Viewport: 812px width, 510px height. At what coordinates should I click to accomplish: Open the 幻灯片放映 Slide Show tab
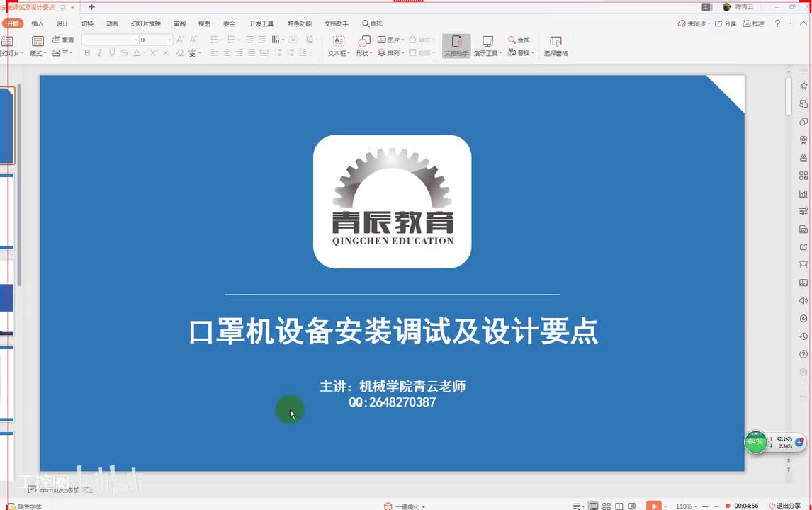pyautogui.click(x=145, y=23)
